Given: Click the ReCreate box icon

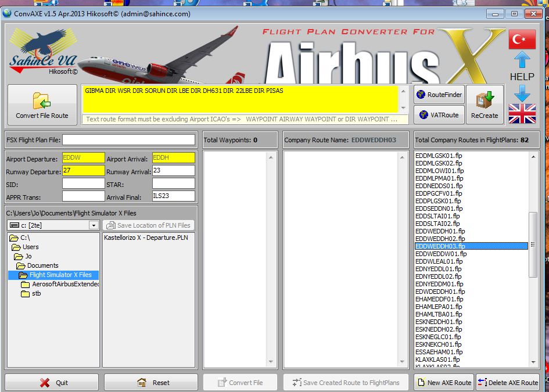Looking at the screenshot, I should [485, 100].
